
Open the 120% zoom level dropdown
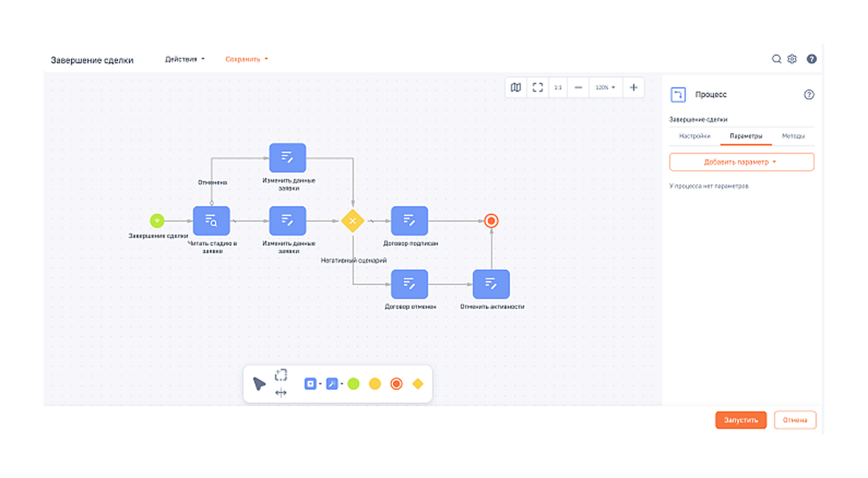coord(605,87)
